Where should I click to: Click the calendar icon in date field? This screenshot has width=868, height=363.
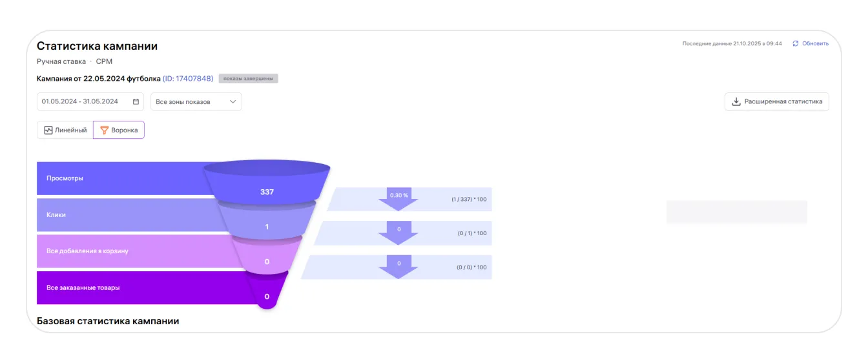136,101
